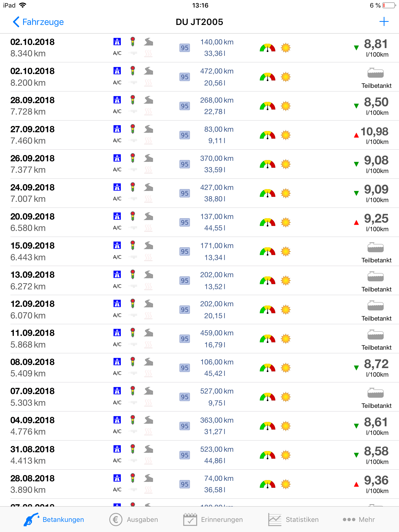The image size is (399, 532).
Task: Open the Mehr options tab
Action: coord(359,520)
